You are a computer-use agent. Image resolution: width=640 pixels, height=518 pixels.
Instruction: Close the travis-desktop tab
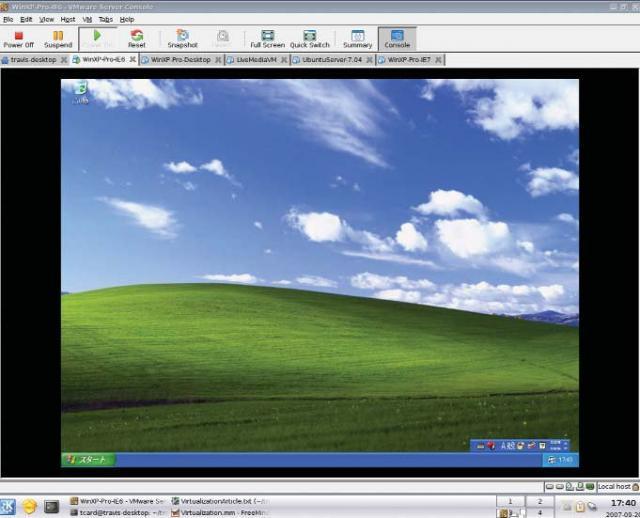[x=64, y=60]
